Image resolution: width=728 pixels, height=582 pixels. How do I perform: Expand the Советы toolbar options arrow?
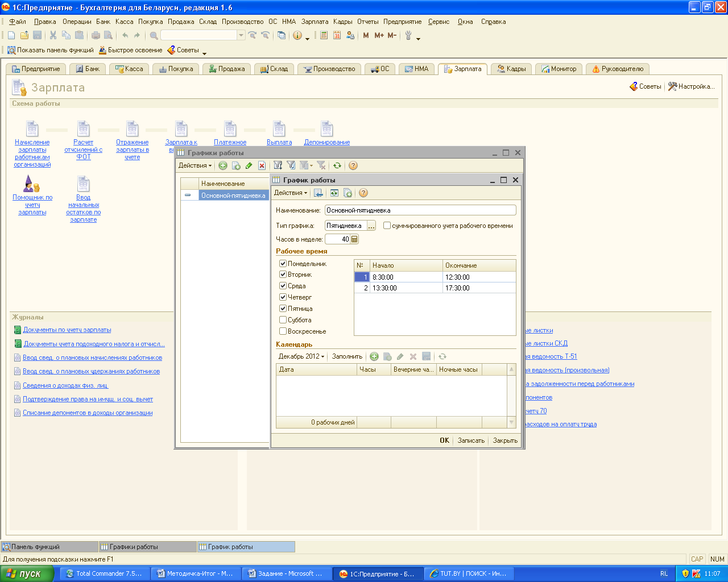[204, 53]
